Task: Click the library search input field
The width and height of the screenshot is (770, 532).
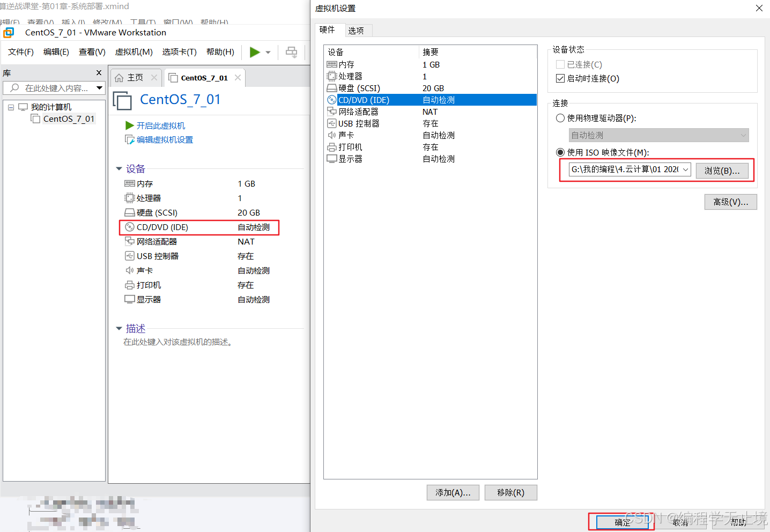Action: pos(54,88)
